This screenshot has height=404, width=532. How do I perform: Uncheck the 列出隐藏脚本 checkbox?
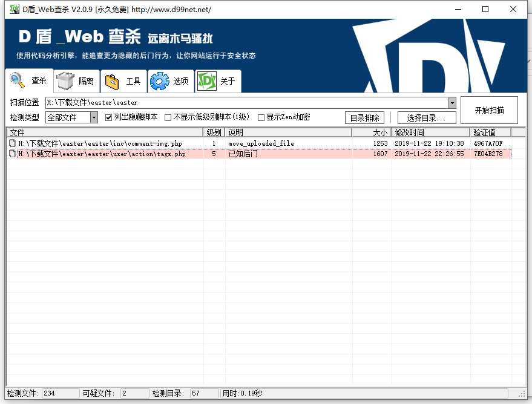(x=109, y=117)
